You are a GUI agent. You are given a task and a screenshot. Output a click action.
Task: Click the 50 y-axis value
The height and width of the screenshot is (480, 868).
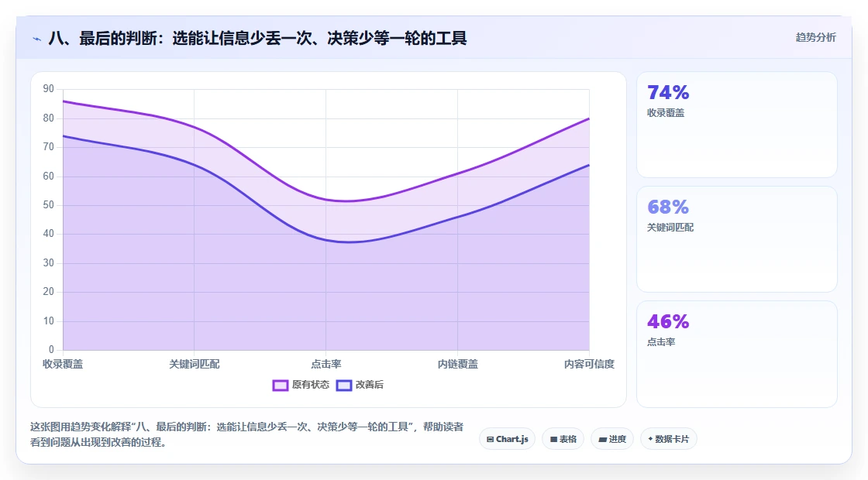pyautogui.click(x=49, y=205)
